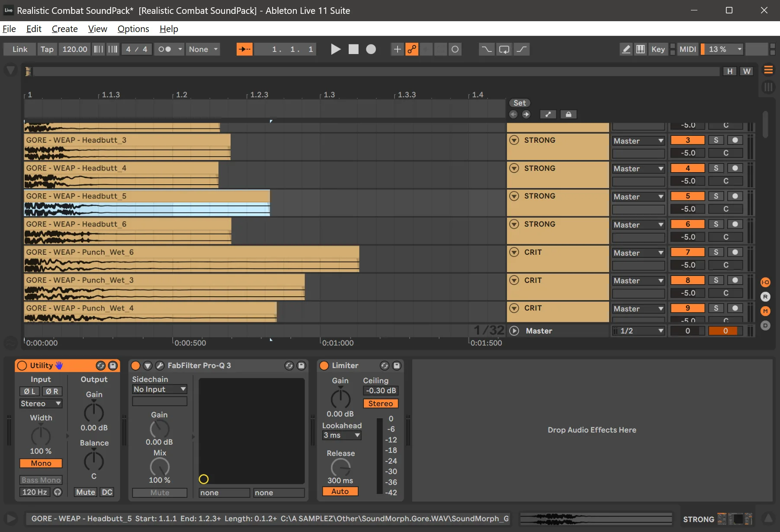The height and width of the screenshot is (532, 780).
Task: Save the Utility device preset
Action: click(113, 365)
